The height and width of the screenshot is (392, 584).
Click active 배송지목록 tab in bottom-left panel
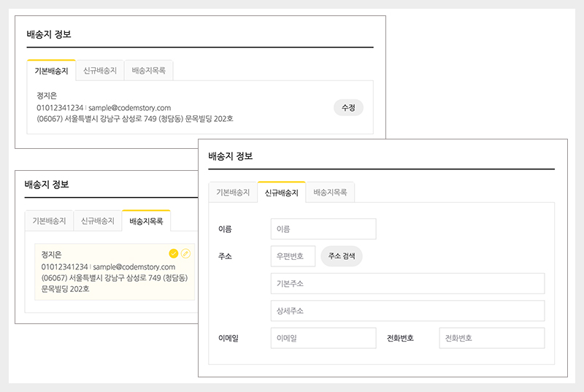click(146, 221)
